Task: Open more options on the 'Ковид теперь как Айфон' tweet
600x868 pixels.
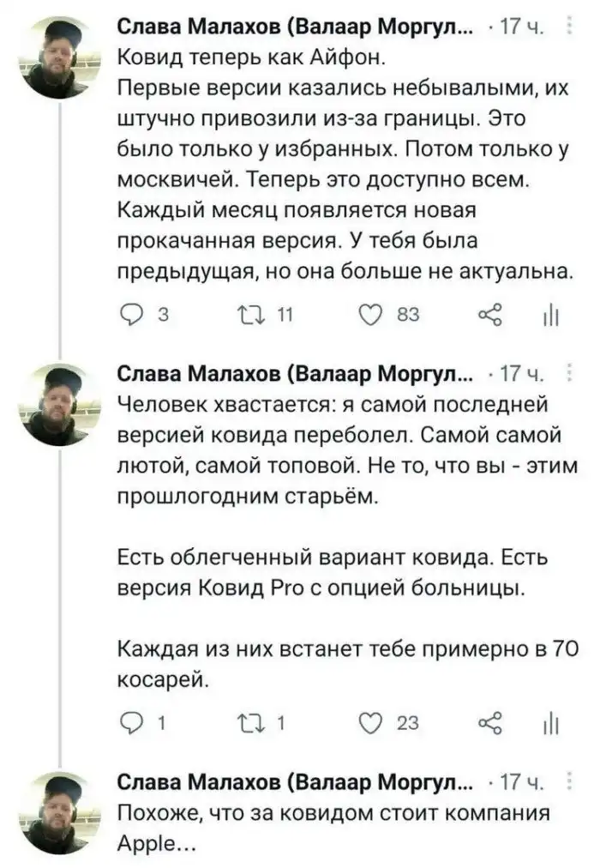Action: point(571,32)
